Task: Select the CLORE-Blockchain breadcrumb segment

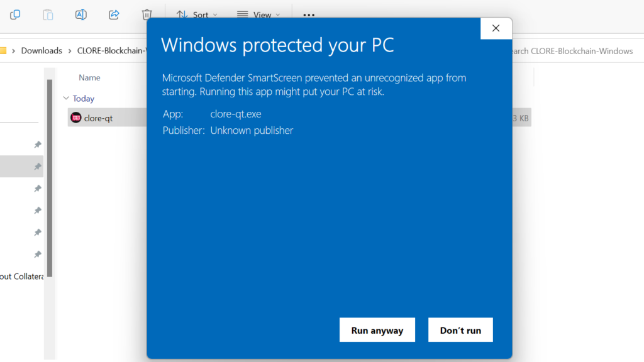Action: [111, 51]
